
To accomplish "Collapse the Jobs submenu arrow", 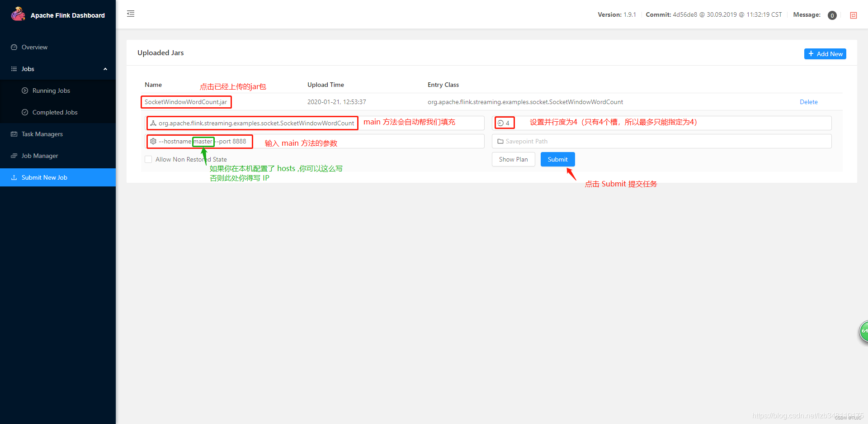I will (105, 69).
